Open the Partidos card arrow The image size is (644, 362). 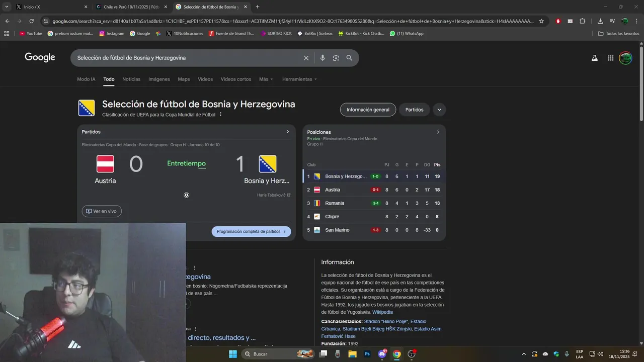[x=288, y=132]
